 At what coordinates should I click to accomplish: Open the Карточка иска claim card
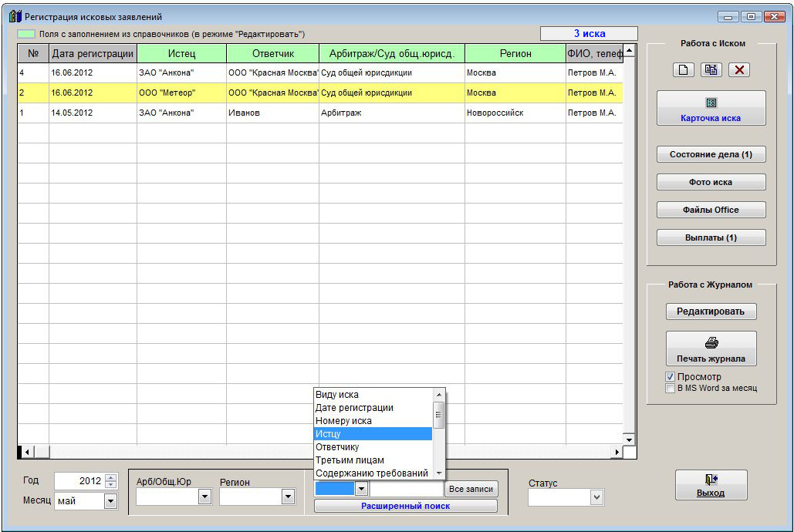click(x=711, y=109)
